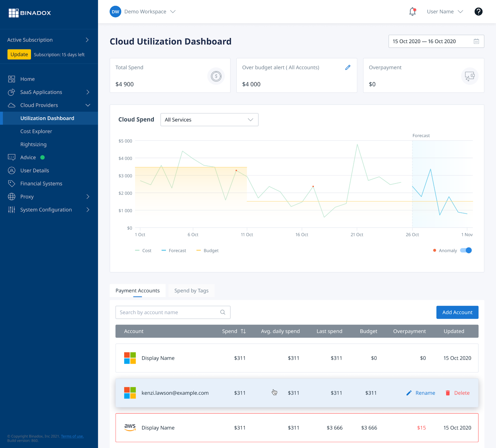
Task: Click the kenzi.lawson@example.com account name
Action: tap(175, 393)
